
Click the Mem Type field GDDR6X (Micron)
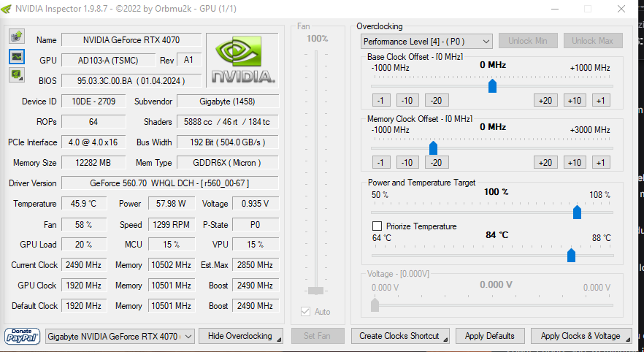pos(228,163)
